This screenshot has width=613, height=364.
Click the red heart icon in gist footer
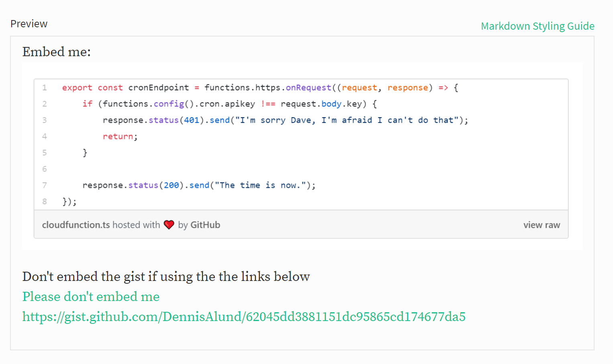click(169, 225)
